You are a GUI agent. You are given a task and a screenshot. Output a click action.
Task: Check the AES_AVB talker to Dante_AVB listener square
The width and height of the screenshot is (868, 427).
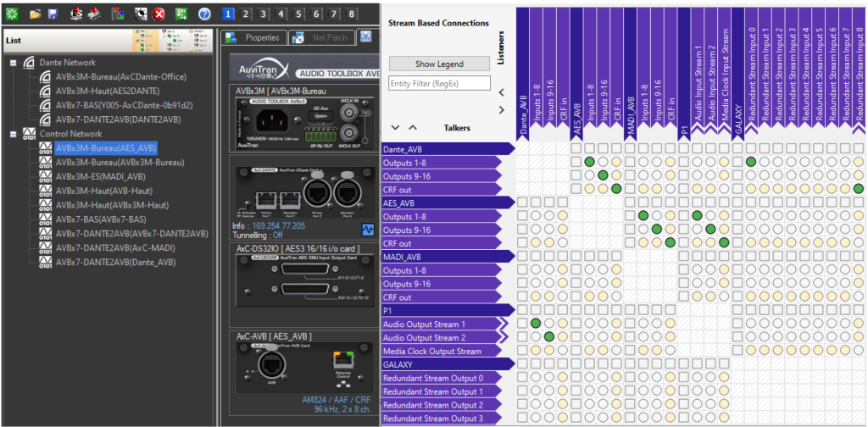point(522,202)
